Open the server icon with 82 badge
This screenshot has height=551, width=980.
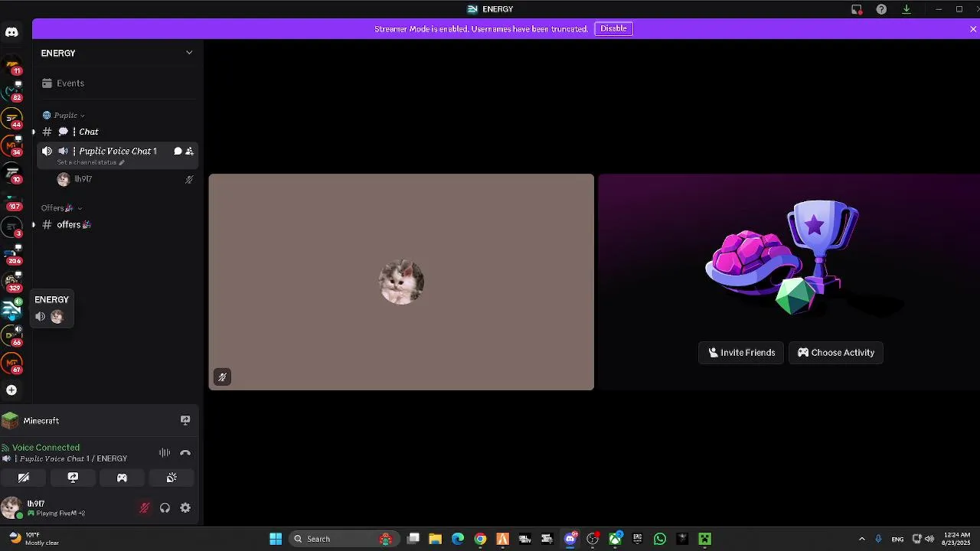point(11,90)
